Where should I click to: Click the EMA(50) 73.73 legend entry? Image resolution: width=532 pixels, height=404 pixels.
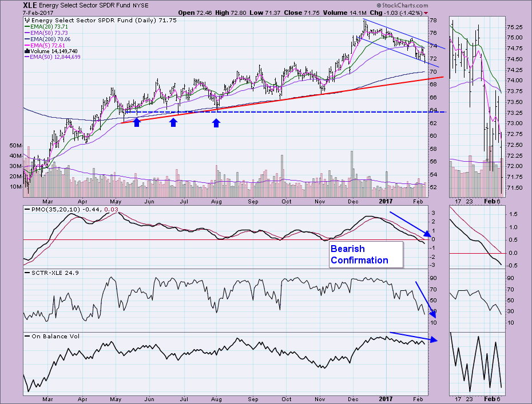(x=46, y=33)
